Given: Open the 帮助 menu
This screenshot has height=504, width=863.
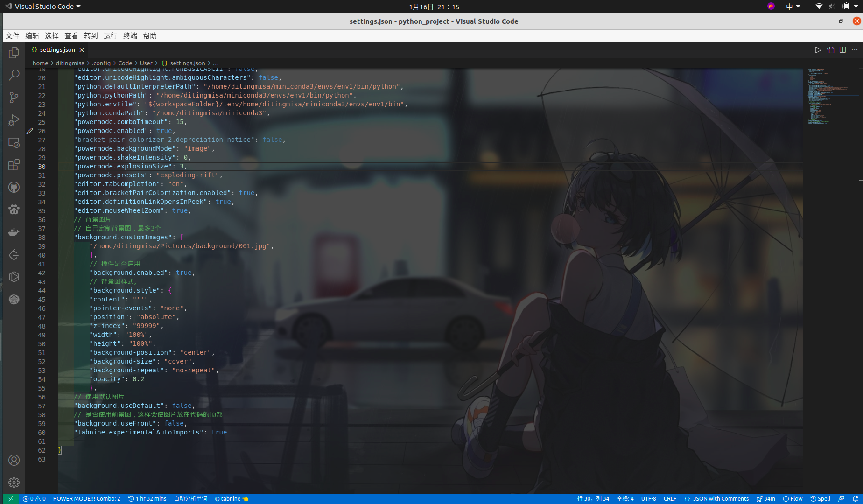Looking at the screenshot, I should coord(150,36).
